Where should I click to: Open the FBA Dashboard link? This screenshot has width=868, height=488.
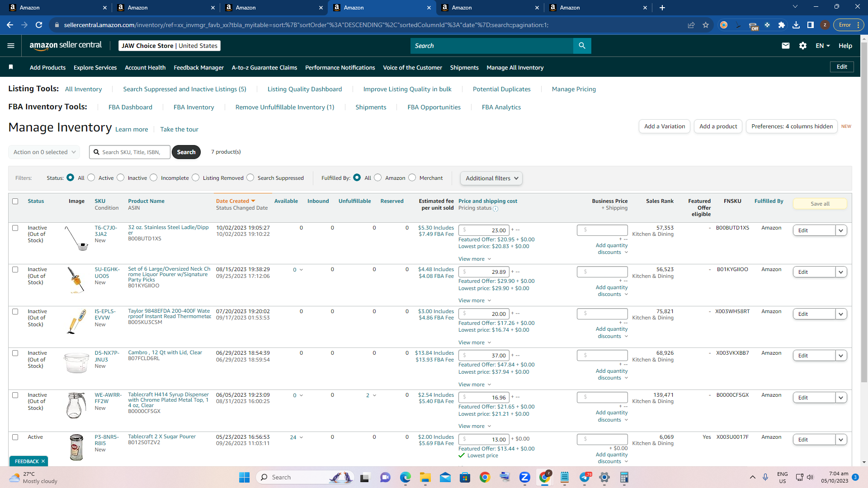tap(130, 107)
